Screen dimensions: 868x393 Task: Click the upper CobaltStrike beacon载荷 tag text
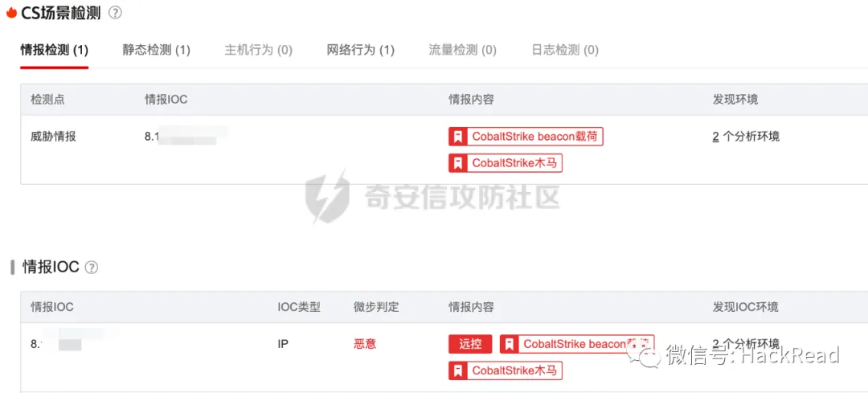click(534, 137)
